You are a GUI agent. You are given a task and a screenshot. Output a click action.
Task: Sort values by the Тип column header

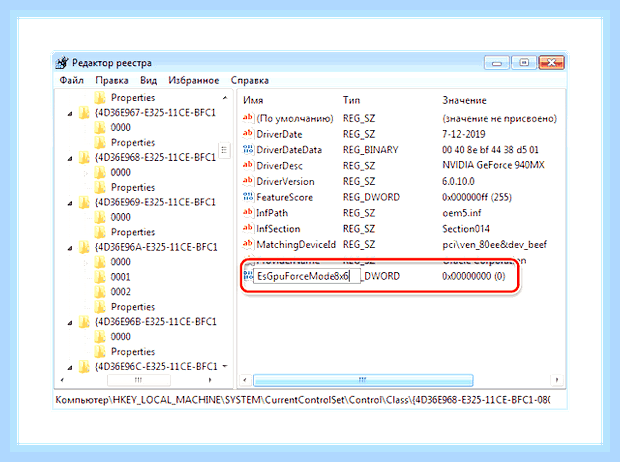(x=351, y=100)
